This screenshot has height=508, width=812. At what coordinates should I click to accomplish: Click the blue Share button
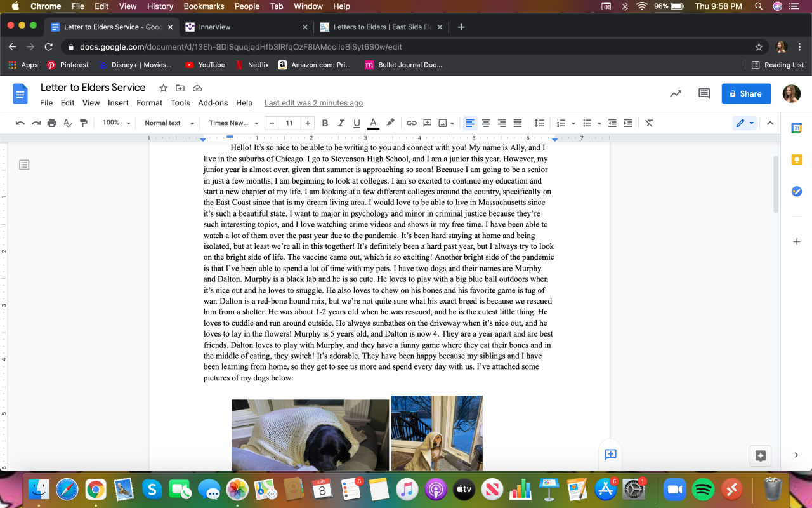(747, 94)
